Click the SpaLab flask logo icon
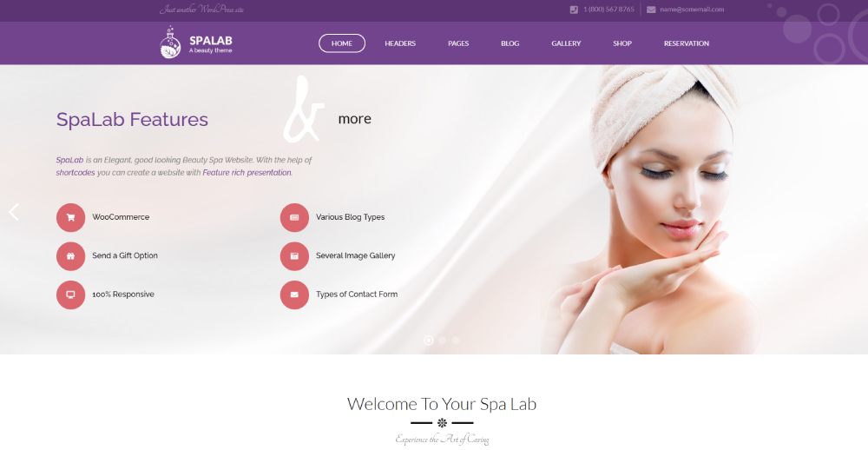868x450 pixels. point(170,42)
